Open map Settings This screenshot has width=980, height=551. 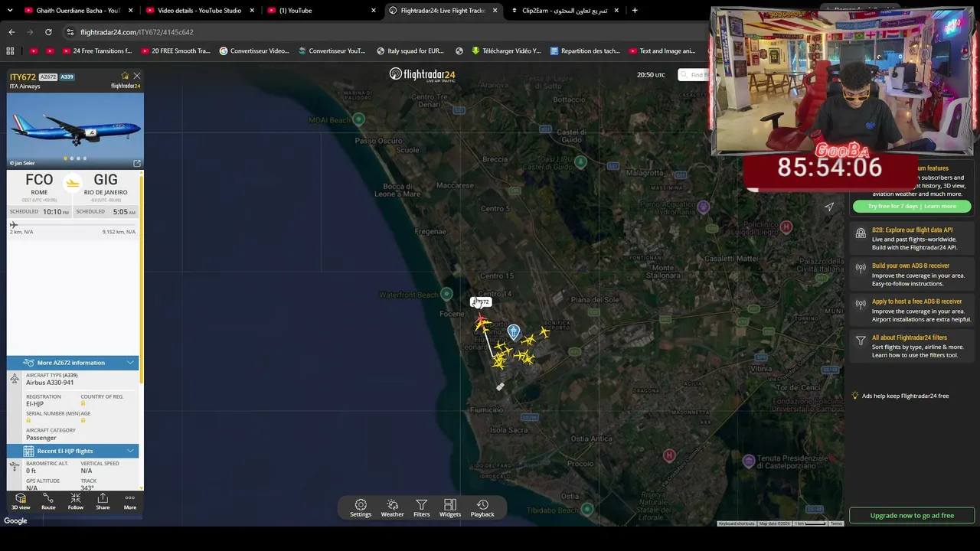361,508
